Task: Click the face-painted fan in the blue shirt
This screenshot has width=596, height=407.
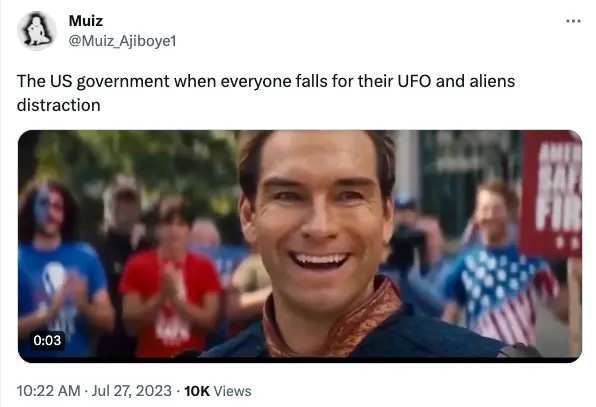Action: (x=57, y=266)
